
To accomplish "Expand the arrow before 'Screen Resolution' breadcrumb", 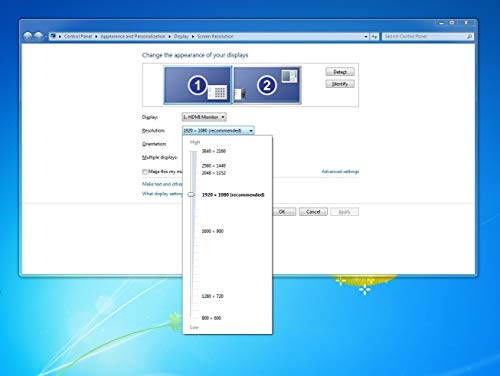I will click(x=193, y=36).
